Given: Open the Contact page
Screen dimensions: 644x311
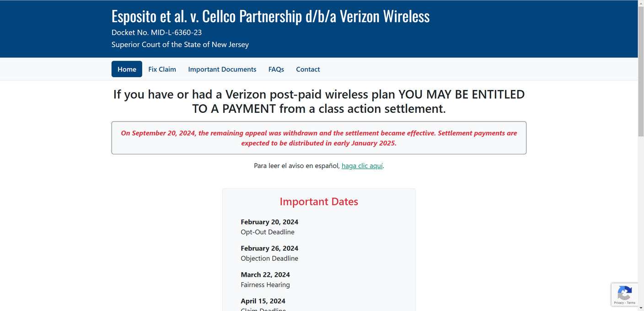Looking at the screenshot, I should point(307,69).
